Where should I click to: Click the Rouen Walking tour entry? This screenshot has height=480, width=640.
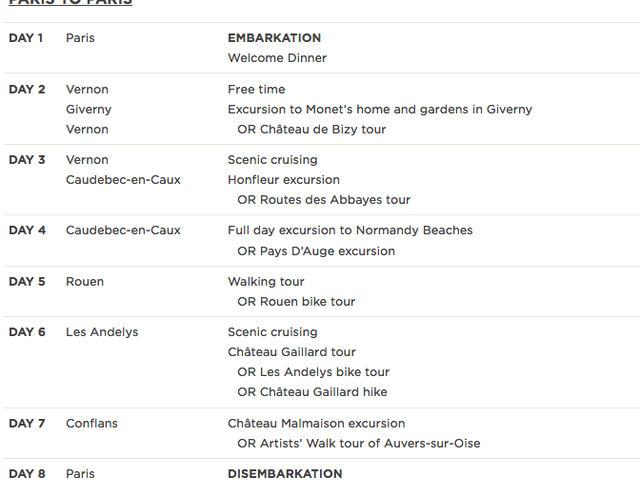(x=266, y=281)
